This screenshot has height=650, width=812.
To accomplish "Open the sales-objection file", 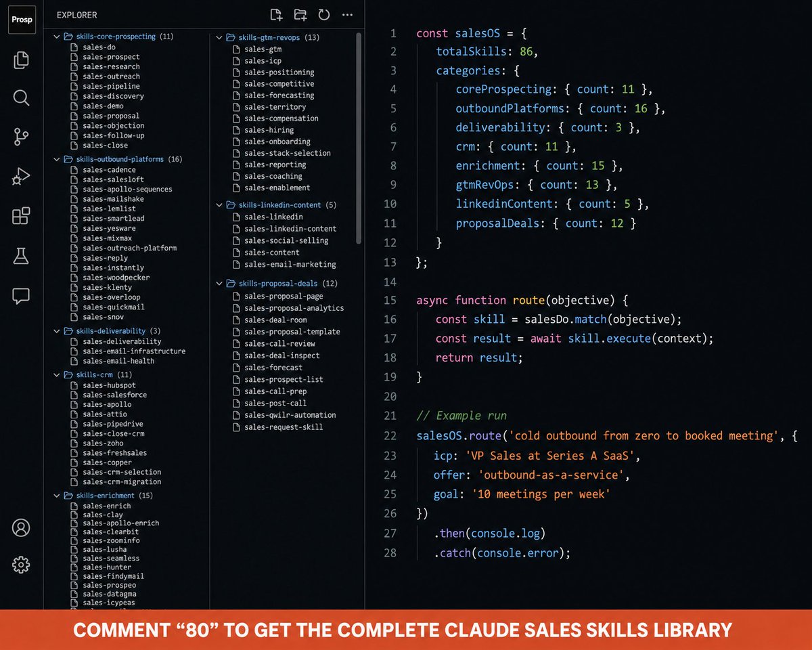I will pos(114,126).
